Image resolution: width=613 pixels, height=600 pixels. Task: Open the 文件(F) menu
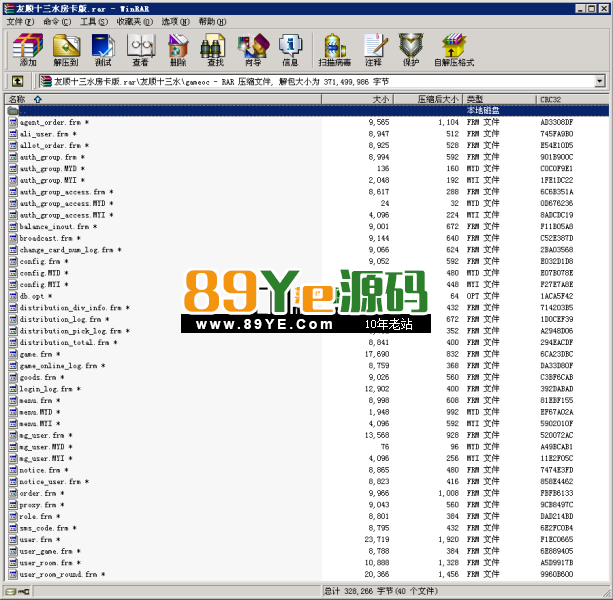pos(20,21)
